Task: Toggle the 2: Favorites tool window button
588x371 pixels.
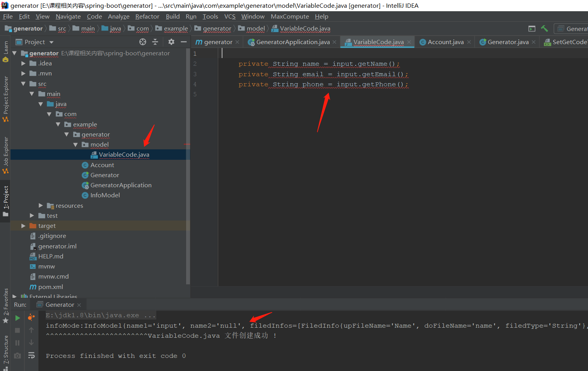Action: point(5,306)
